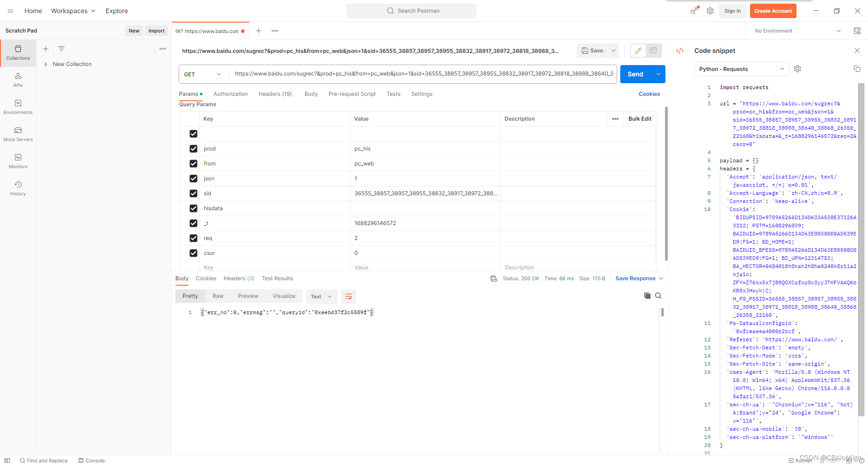
Task: Switch to the Authorization tab
Action: pos(231,94)
